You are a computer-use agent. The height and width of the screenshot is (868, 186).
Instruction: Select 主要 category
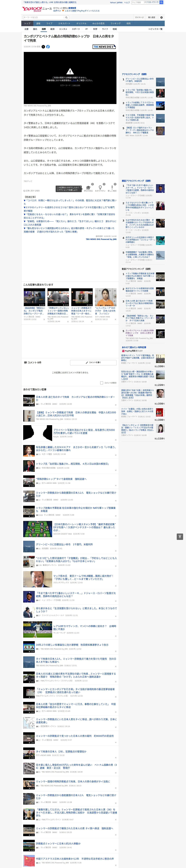[x=26, y=29]
